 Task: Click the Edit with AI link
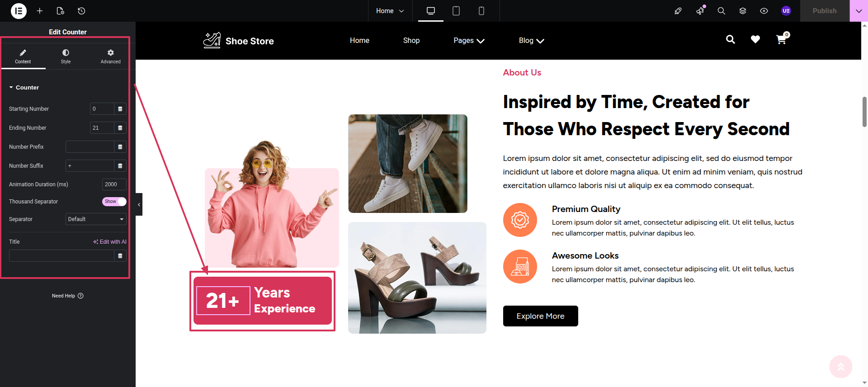tap(110, 242)
